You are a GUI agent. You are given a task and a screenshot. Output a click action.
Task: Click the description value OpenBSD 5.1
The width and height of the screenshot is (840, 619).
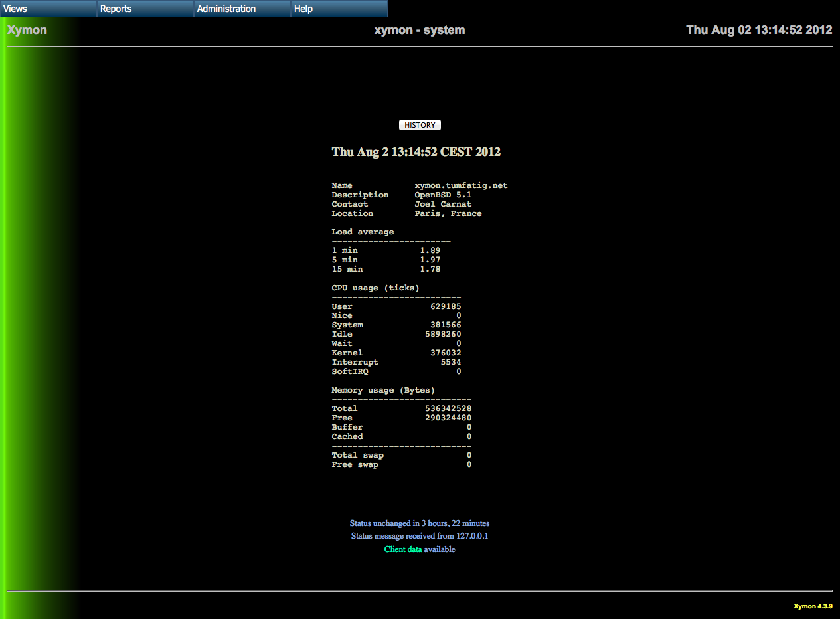point(443,195)
